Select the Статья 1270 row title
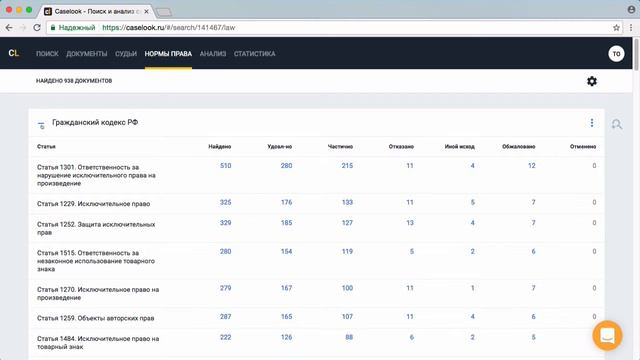This screenshot has width=640, height=360. tap(98, 294)
